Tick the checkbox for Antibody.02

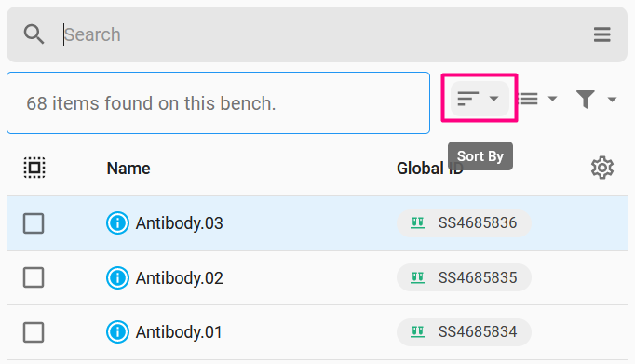pos(34,277)
